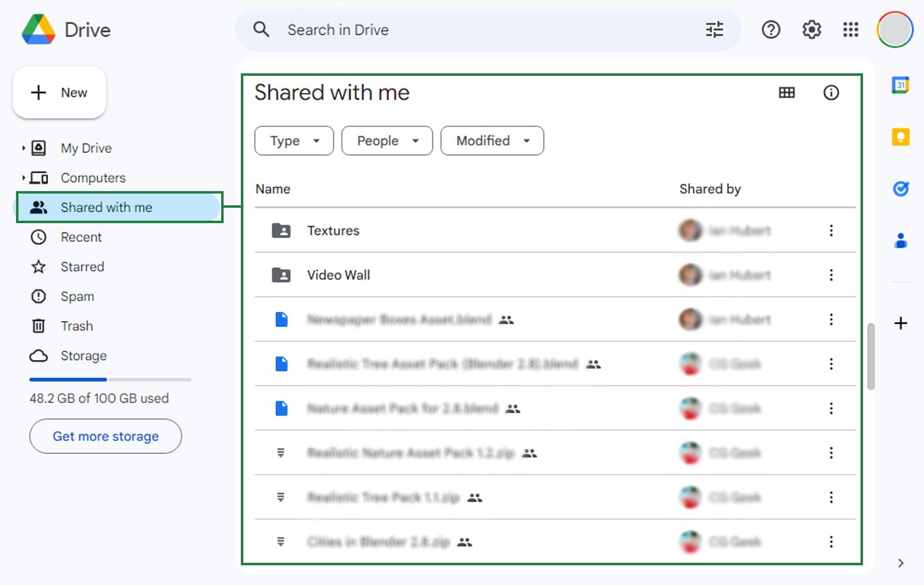Screen dimensions: 924x585
Task: Open advanced search filter options
Action: click(x=714, y=29)
